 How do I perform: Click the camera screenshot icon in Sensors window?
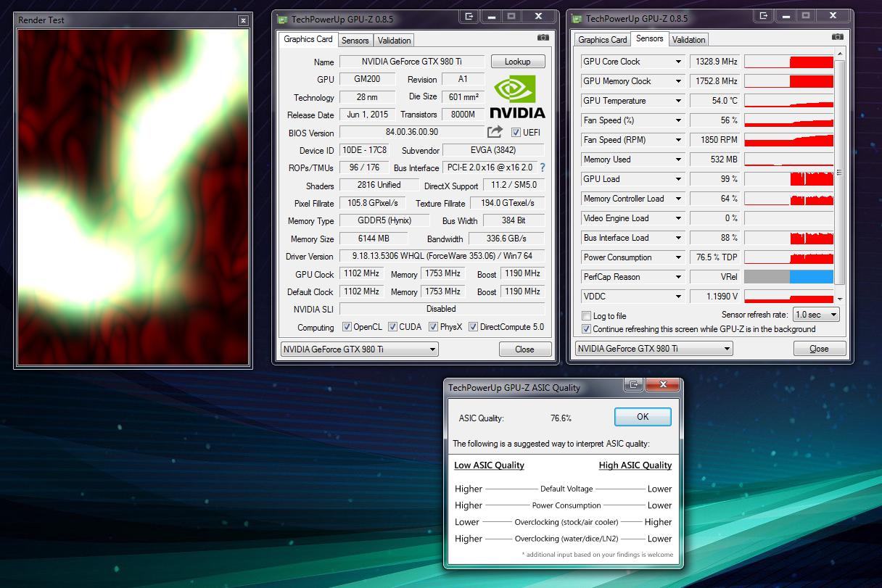pyautogui.click(x=838, y=37)
